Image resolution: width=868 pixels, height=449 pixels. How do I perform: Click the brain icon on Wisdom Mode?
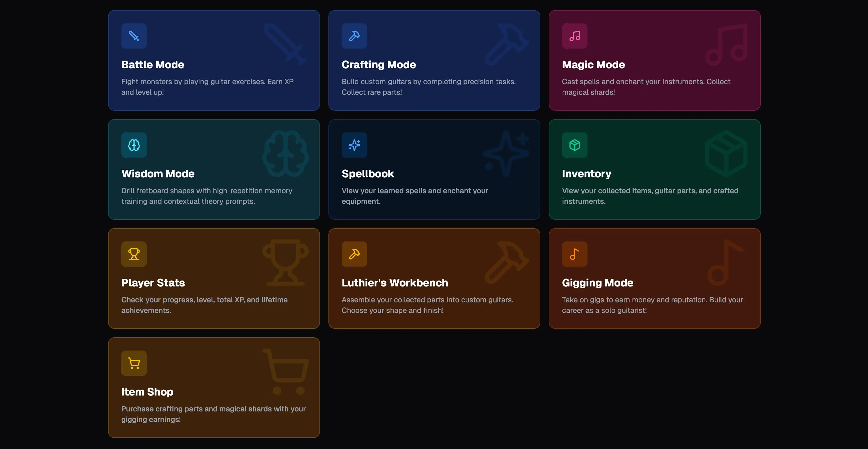pos(134,145)
